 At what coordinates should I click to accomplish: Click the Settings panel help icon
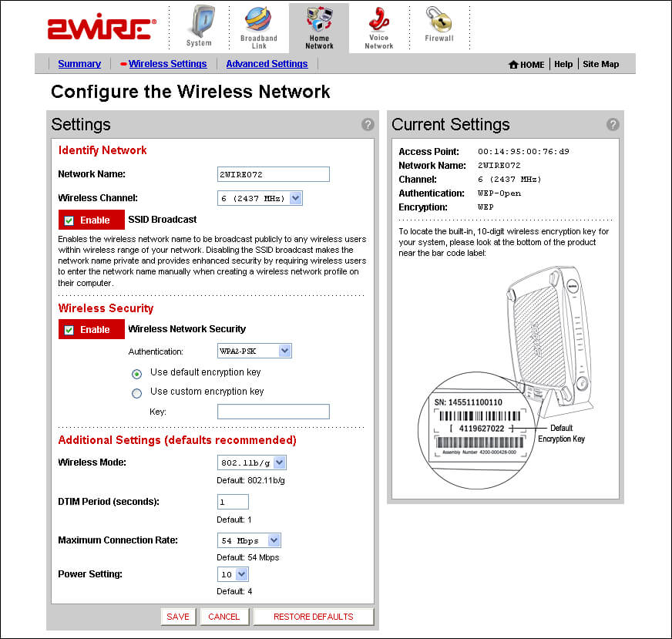pos(368,124)
